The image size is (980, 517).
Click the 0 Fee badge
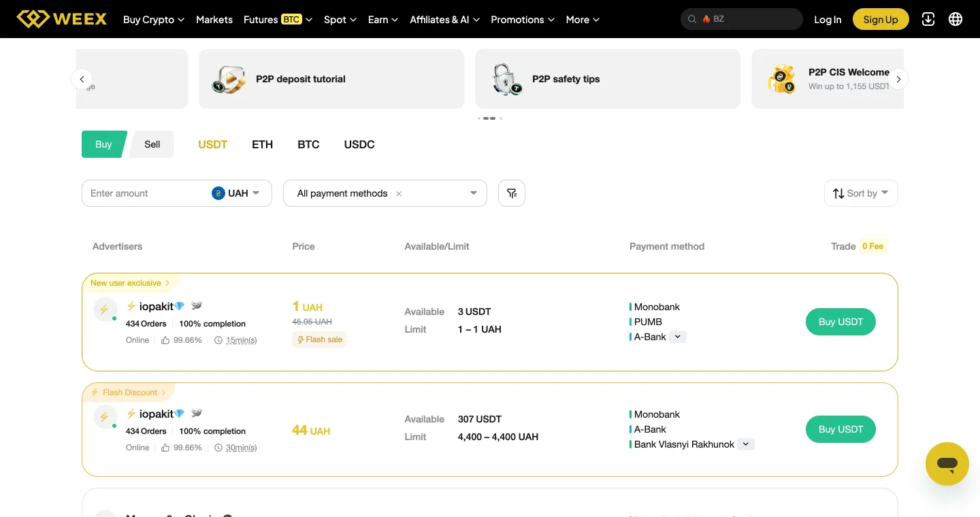point(872,246)
